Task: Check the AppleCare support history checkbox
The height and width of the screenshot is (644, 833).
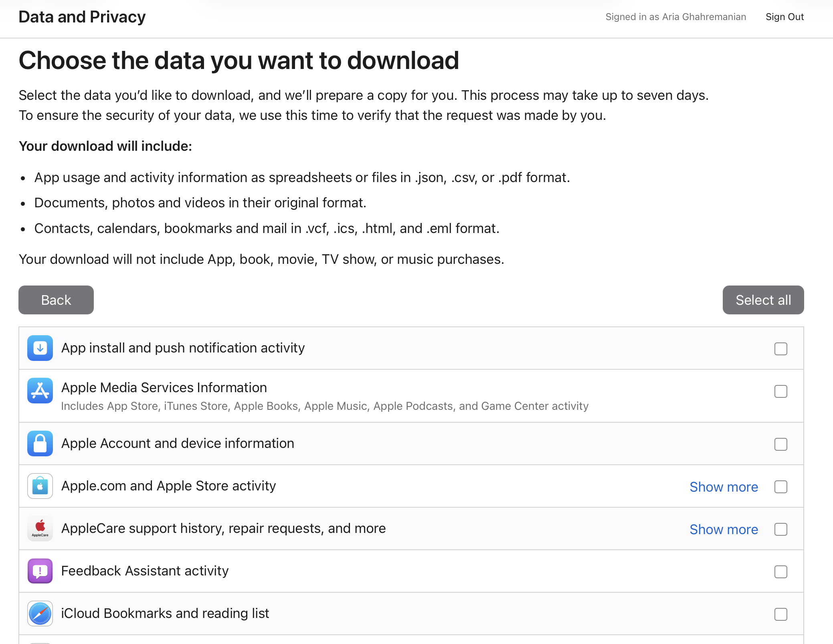Action: 780,529
